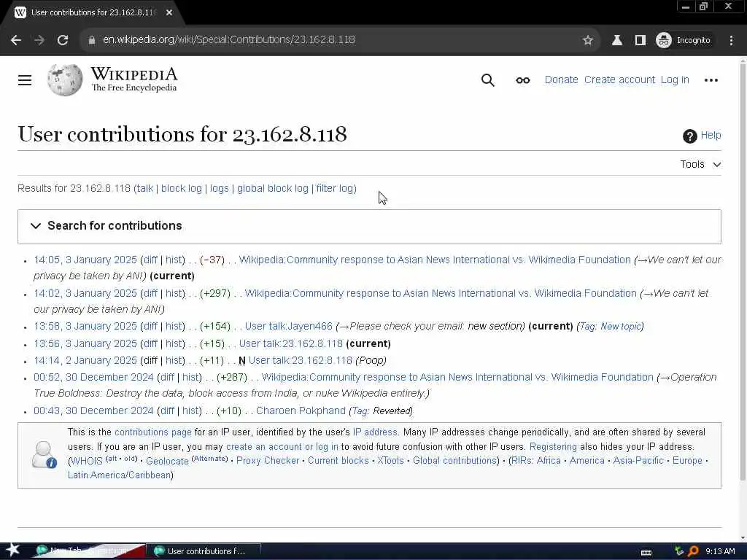Open the Wikipedia search magnifier icon

(x=487, y=80)
